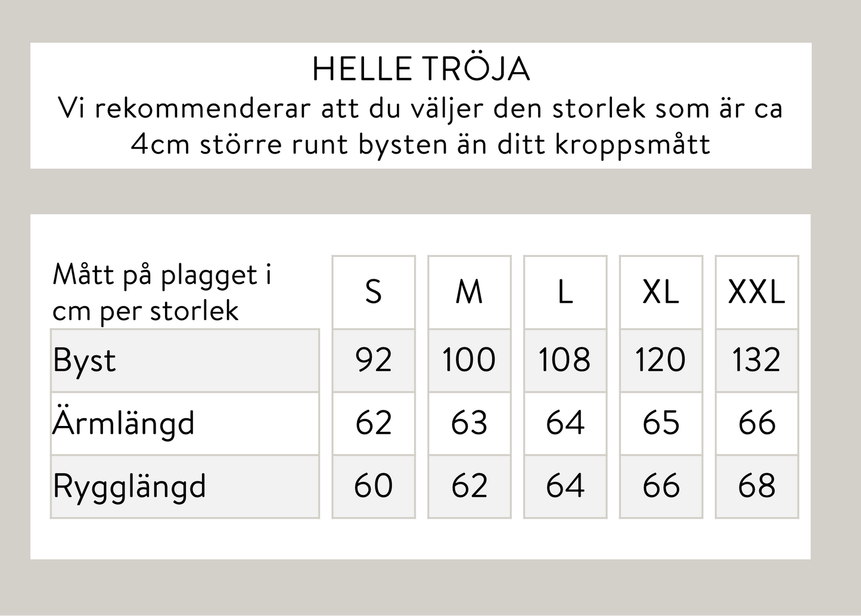Select the XXL size column header
This screenshot has height=616, width=861.
pyautogui.click(x=757, y=292)
